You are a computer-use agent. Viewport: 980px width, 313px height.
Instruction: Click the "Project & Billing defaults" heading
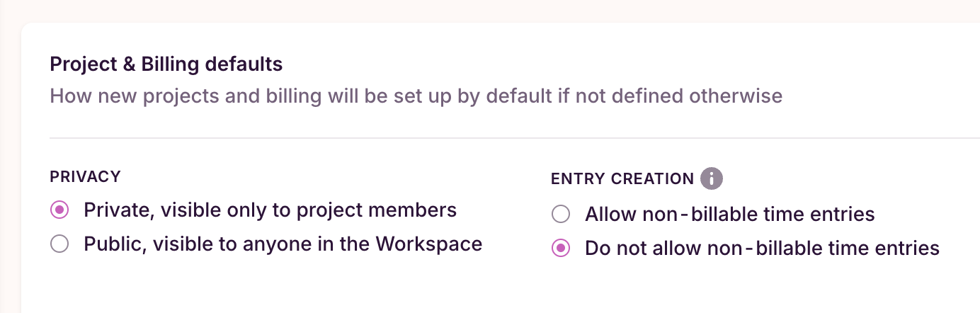click(x=166, y=64)
